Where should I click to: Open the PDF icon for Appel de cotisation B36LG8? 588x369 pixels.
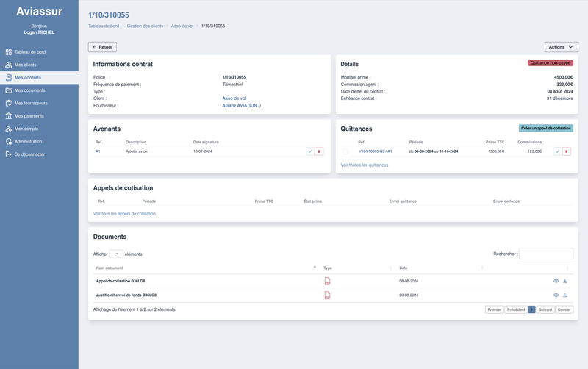point(327,281)
